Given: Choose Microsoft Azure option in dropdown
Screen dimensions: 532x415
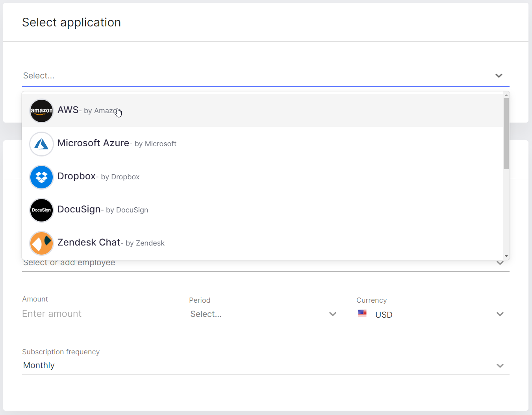Looking at the screenshot, I should tap(262, 143).
